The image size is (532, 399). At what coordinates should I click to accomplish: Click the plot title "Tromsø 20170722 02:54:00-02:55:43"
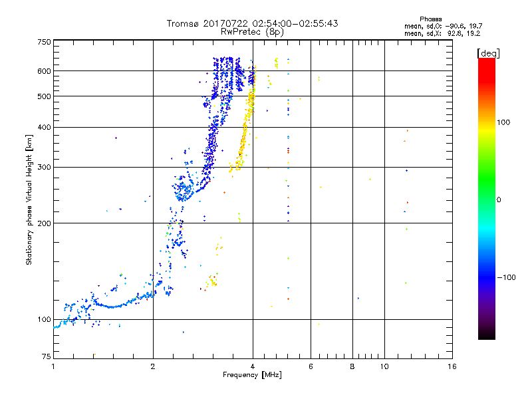pos(252,23)
